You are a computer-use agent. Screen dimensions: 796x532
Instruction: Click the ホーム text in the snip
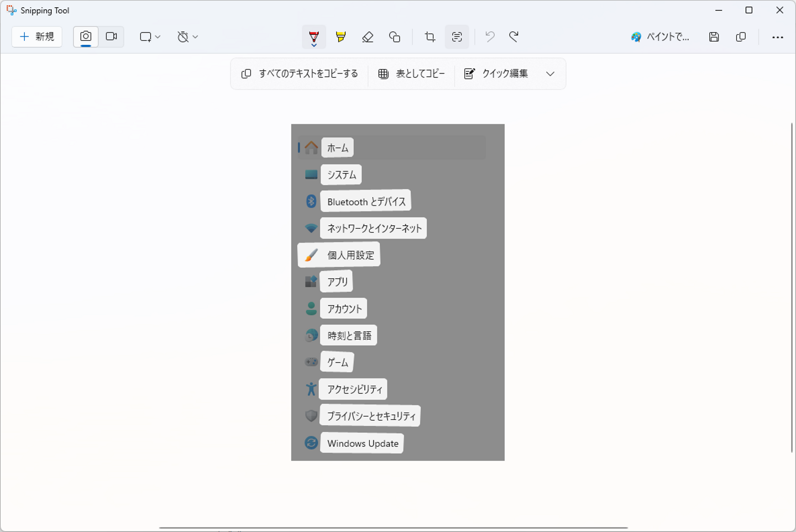pos(338,148)
